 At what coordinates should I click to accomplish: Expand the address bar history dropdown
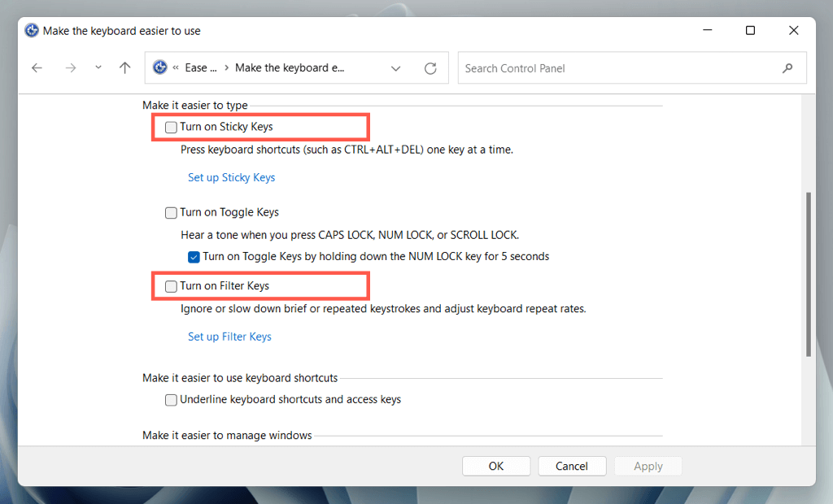[395, 68]
